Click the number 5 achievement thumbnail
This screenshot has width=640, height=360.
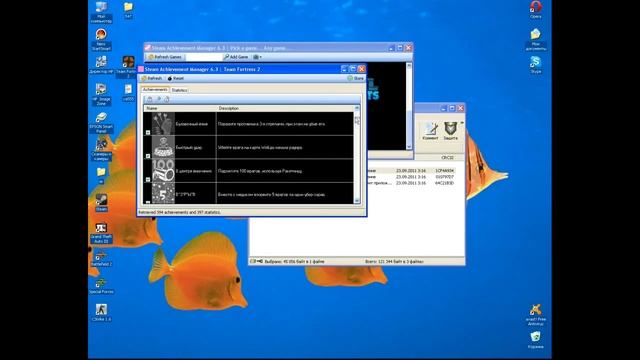click(x=163, y=193)
